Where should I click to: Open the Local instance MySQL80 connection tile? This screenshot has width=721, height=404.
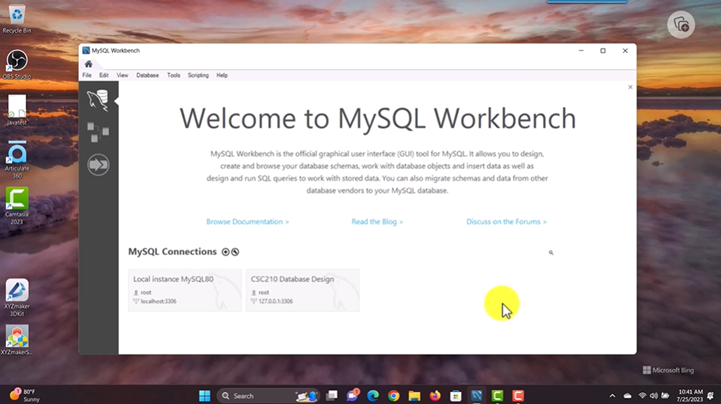[185, 290]
